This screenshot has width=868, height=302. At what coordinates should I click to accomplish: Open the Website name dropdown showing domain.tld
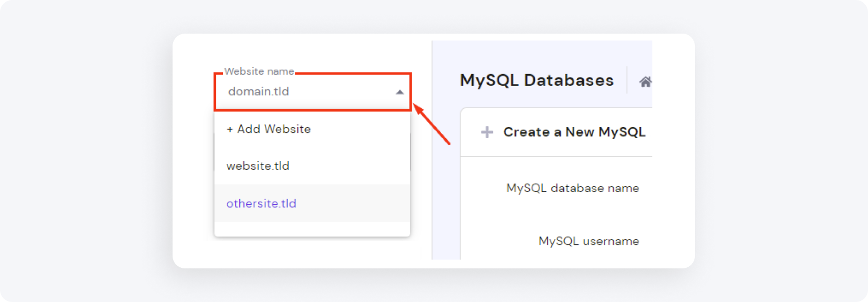[312, 92]
